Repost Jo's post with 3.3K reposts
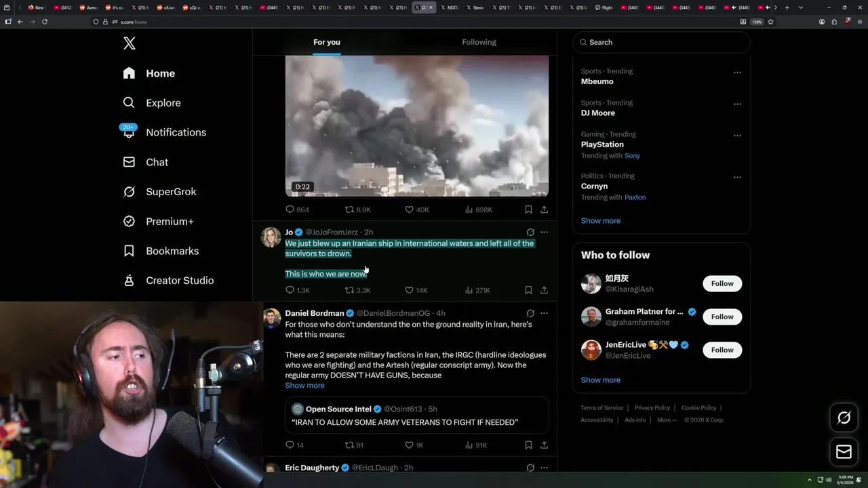 coord(357,290)
